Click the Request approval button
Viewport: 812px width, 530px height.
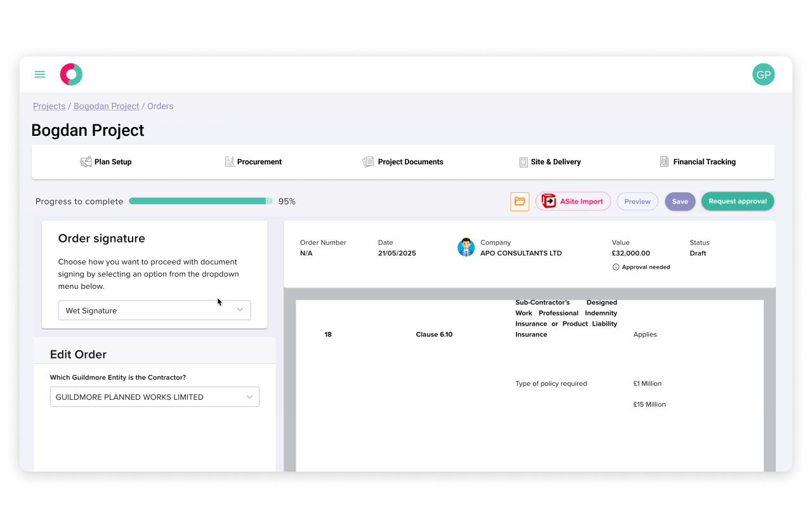737,201
